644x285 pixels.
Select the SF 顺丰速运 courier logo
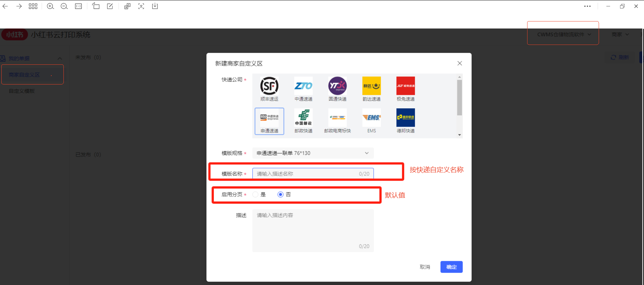(269, 86)
